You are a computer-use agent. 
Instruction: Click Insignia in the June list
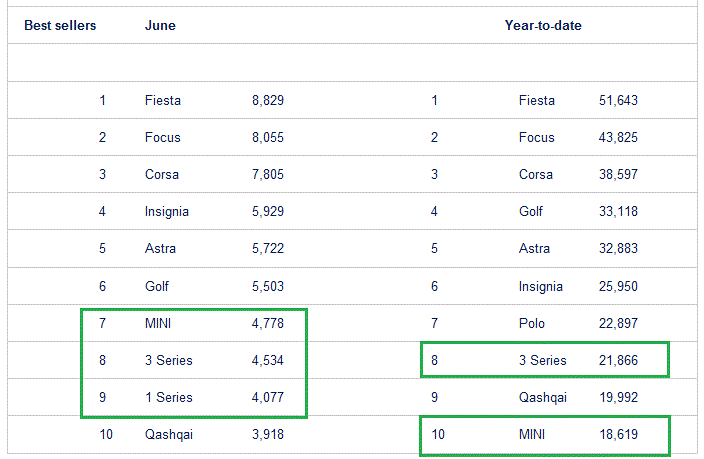[167, 212]
